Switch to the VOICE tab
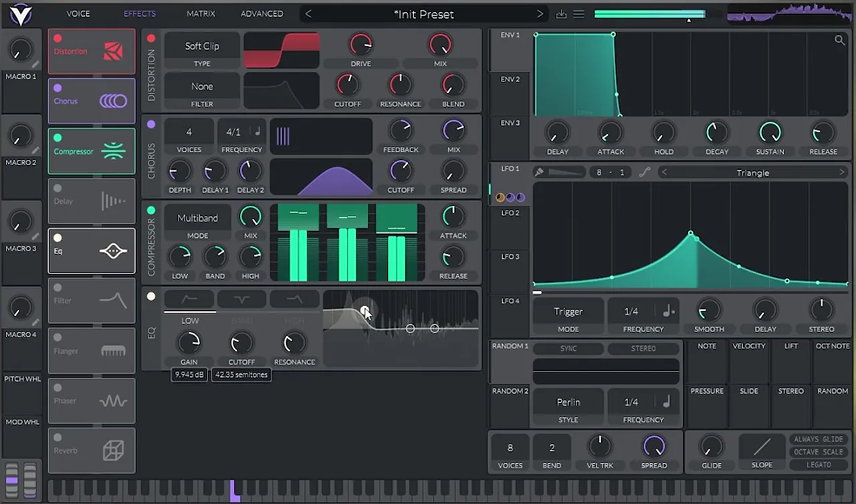Viewport: 856px width, 504px height. click(x=78, y=13)
